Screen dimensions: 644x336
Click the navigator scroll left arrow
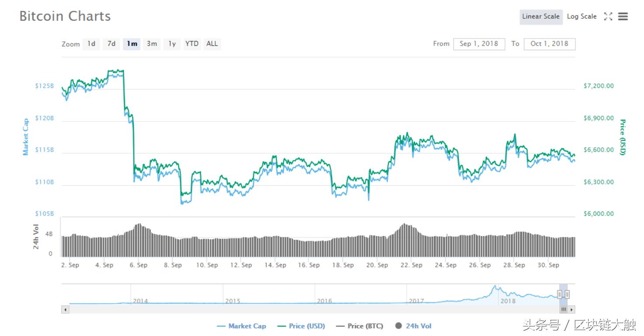point(66,309)
